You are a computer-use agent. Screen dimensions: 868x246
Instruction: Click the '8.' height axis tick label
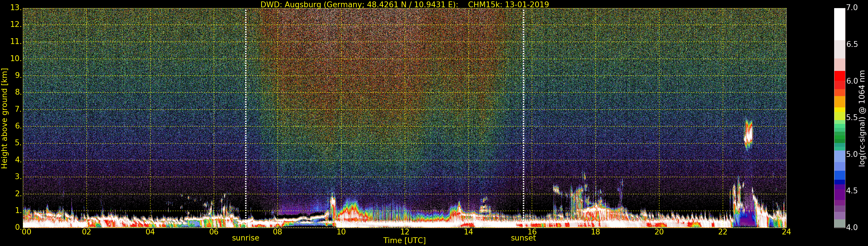click(x=19, y=92)
